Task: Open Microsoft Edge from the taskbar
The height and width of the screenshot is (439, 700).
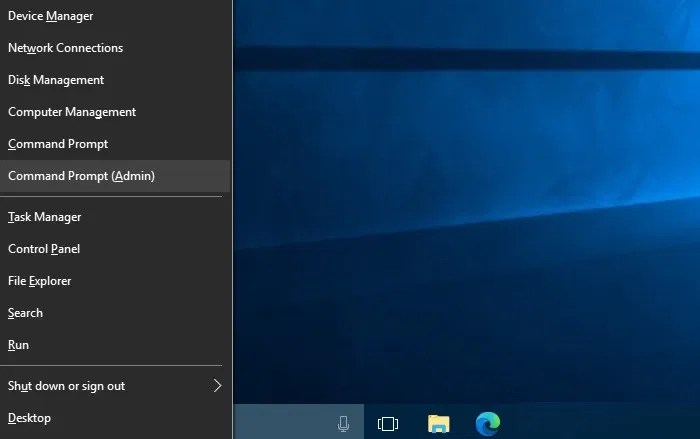Action: click(488, 424)
